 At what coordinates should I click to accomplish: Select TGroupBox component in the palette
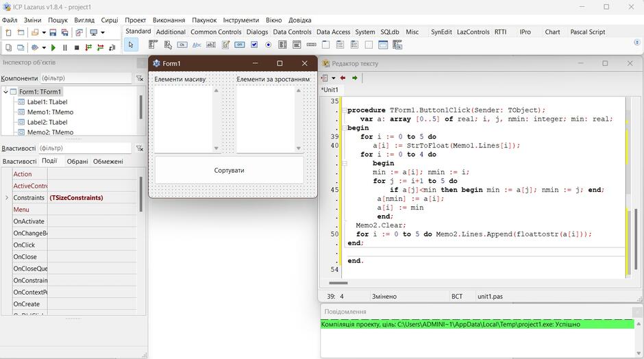tap(325, 45)
